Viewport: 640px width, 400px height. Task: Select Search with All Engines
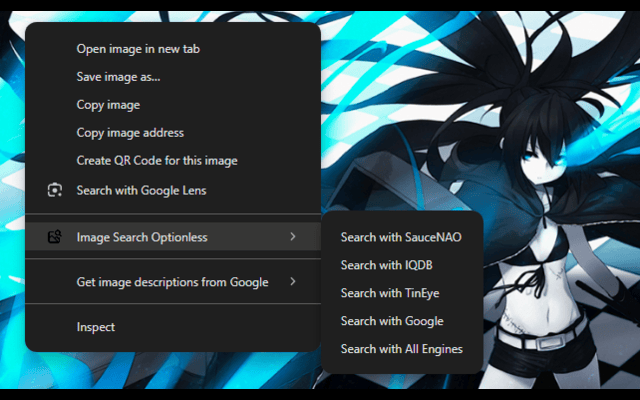click(402, 349)
